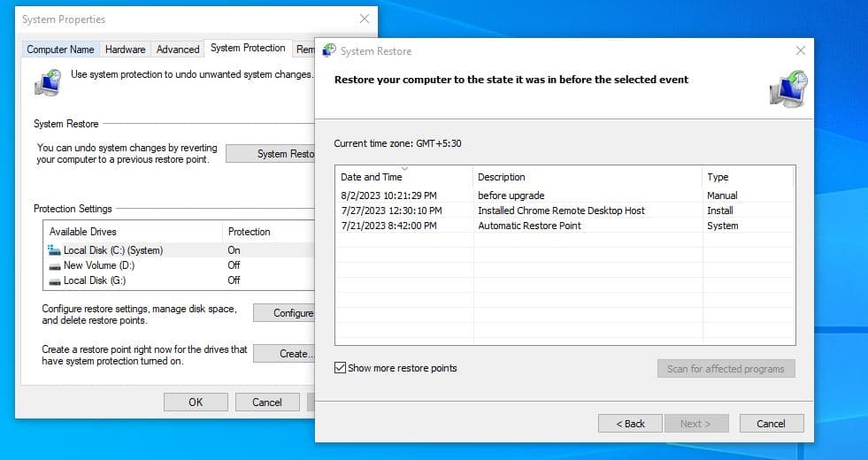868x460 pixels.
Task: Uncheck Show more restore points
Action: click(341, 368)
